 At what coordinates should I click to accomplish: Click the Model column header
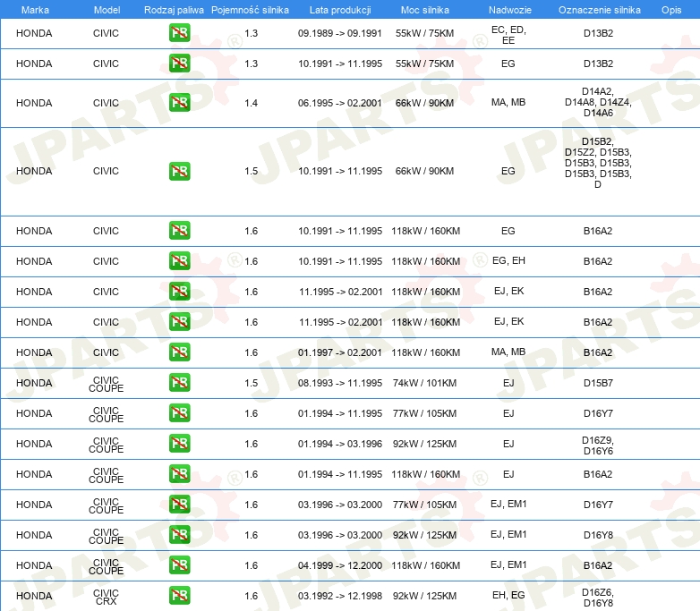click(106, 10)
